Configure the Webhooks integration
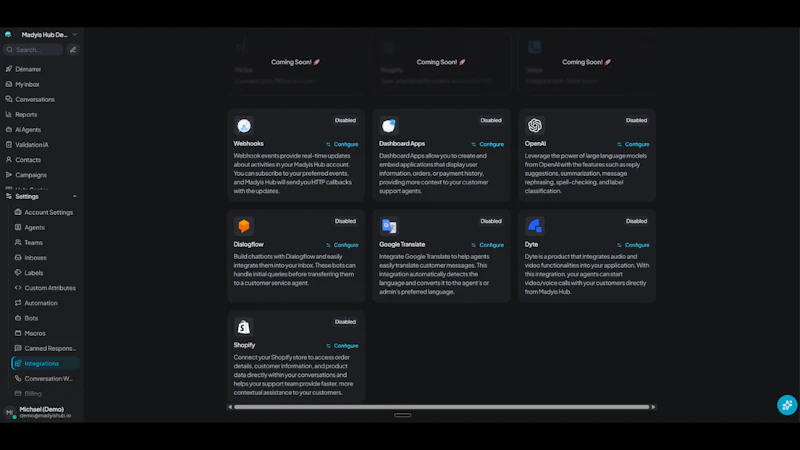Screen dimensions: 800x450 click(x=342, y=144)
